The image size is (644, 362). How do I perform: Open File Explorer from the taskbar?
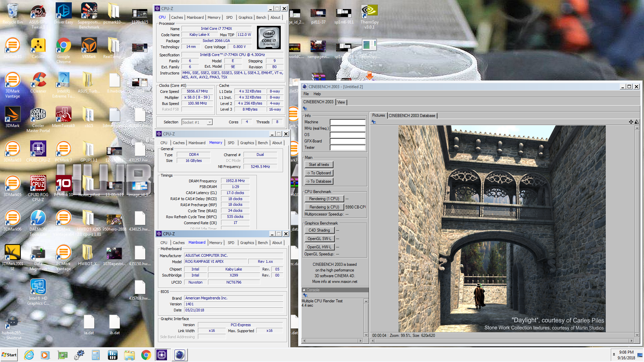click(129, 355)
